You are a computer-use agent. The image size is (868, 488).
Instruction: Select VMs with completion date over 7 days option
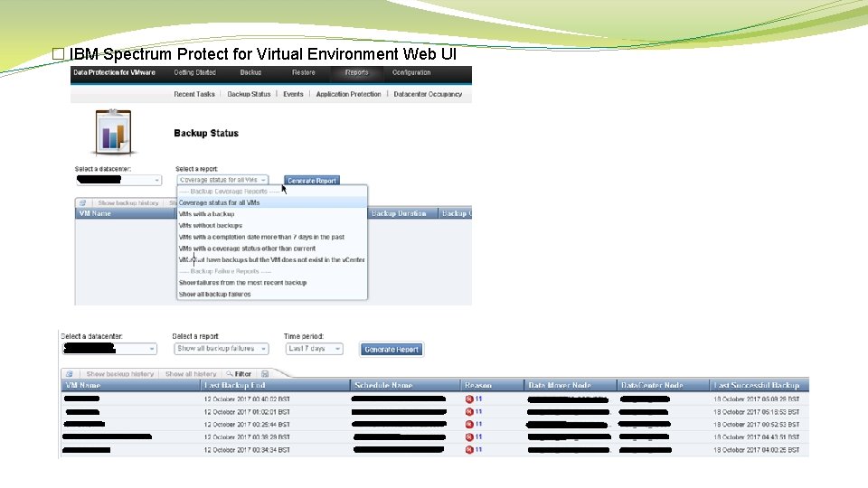pyautogui.click(x=272, y=237)
